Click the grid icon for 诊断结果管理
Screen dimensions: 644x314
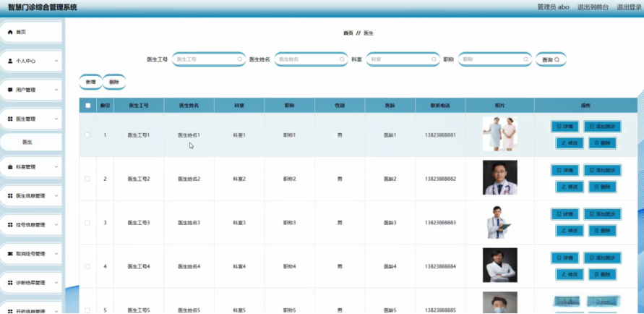(10, 283)
